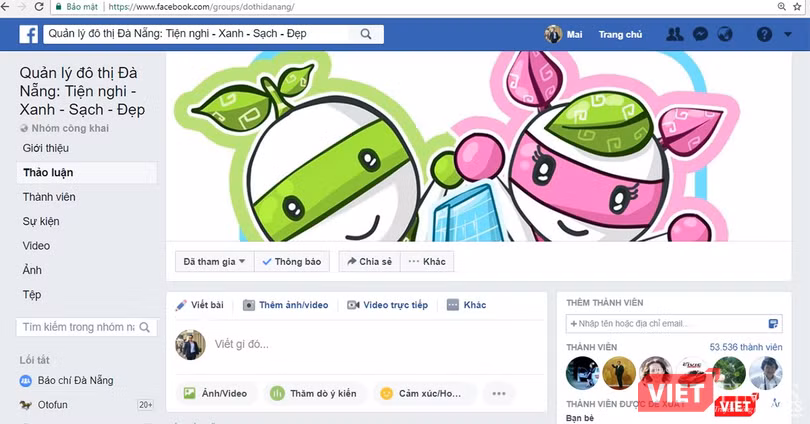Open composer more options ellipsis button
The width and height of the screenshot is (810, 424).
[499, 394]
